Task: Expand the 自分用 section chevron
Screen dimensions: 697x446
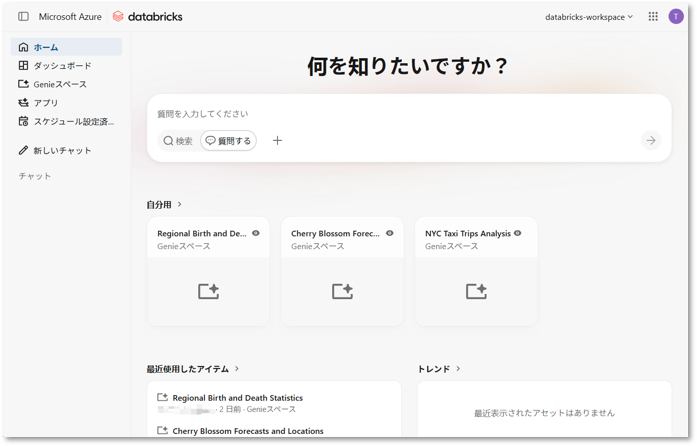Action: tap(180, 205)
